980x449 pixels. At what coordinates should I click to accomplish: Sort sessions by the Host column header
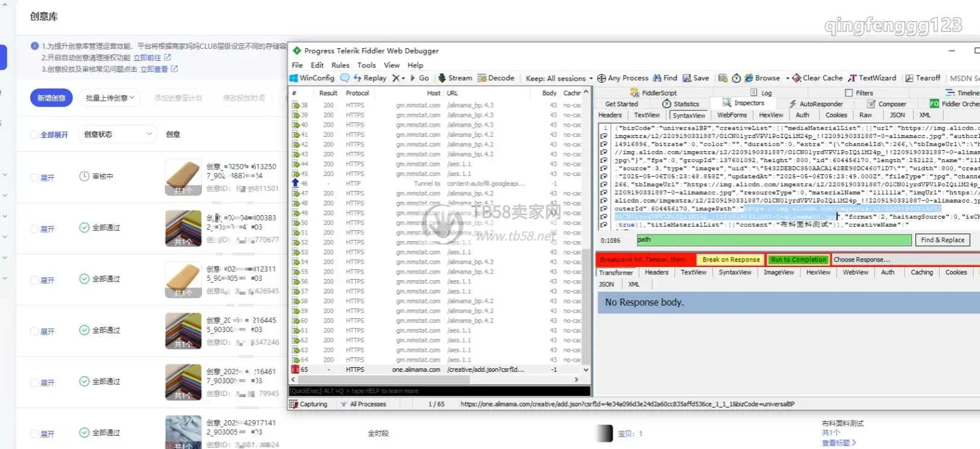[x=433, y=93]
